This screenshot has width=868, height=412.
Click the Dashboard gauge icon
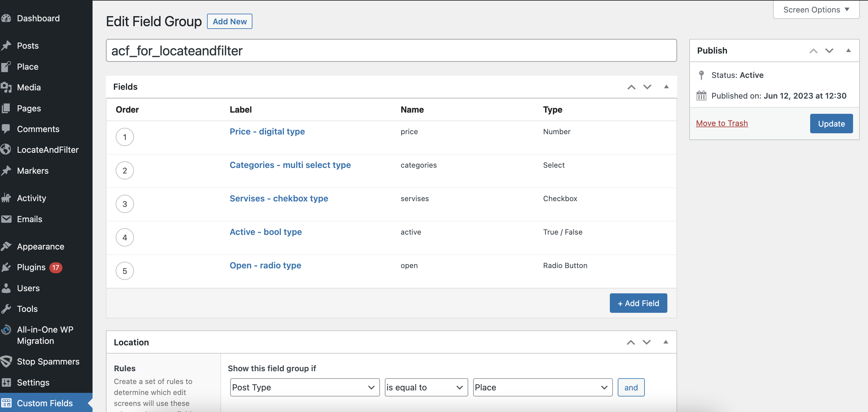pos(6,18)
